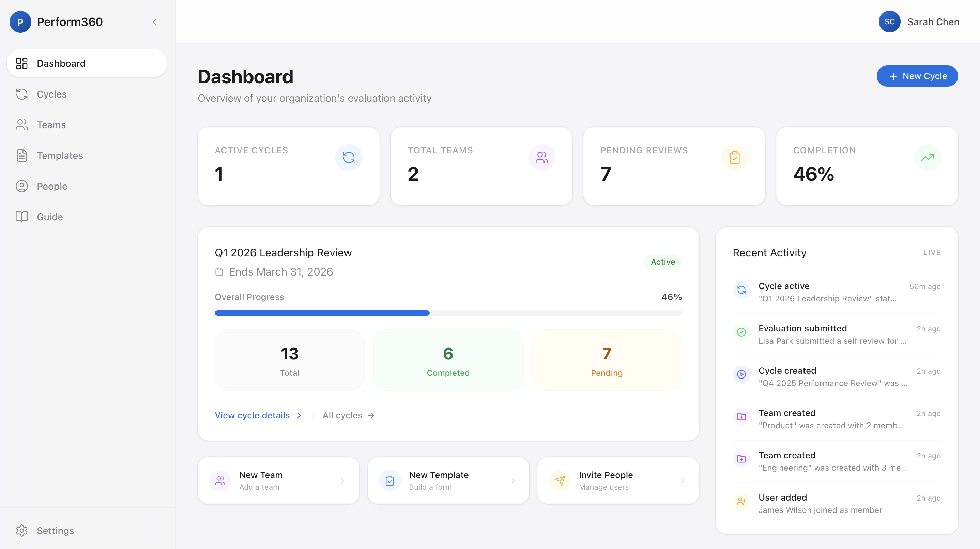
Task: Click the Templates document icon
Action: pos(22,155)
